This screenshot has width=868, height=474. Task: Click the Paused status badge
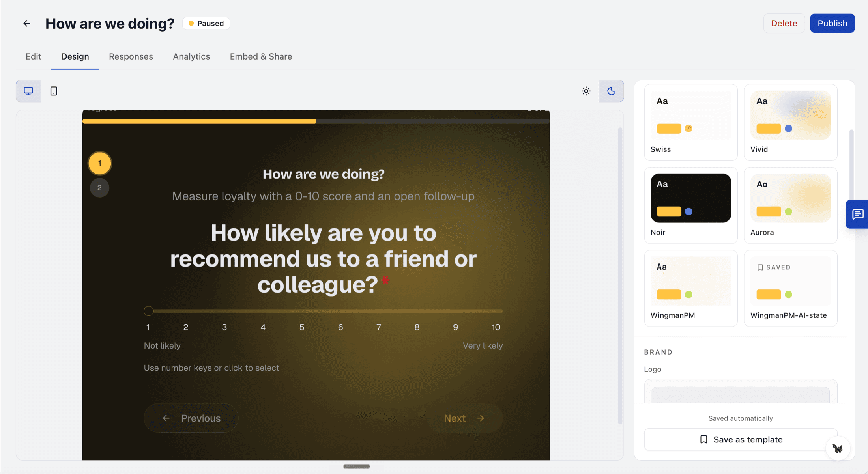pyautogui.click(x=206, y=23)
